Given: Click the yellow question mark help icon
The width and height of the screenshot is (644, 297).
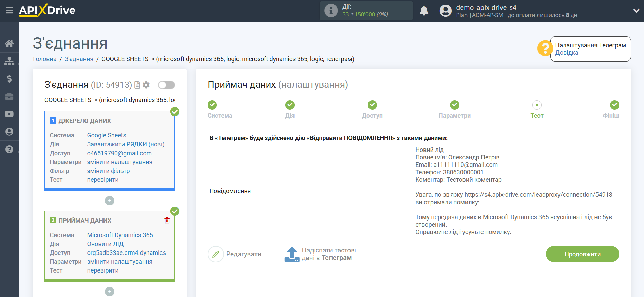Looking at the screenshot, I should tap(545, 48).
